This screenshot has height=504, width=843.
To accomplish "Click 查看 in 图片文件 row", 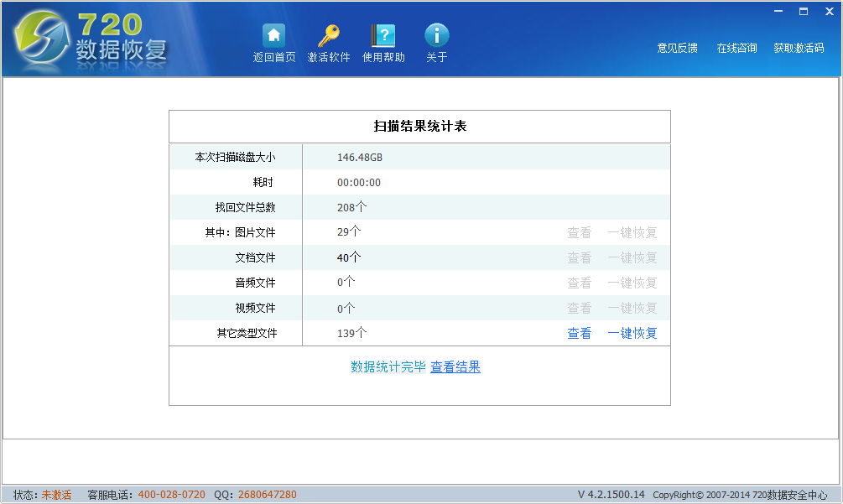I will (x=579, y=232).
